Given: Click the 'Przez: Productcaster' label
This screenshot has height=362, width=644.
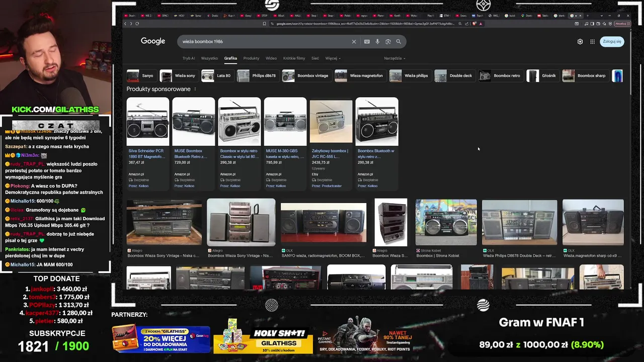Looking at the screenshot, I should pos(327,186).
